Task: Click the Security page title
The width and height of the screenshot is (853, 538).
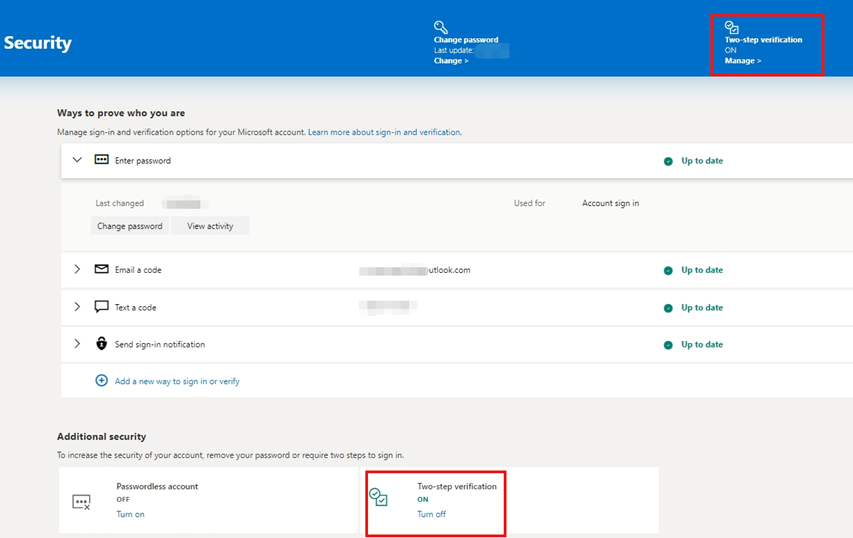Action: (38, 42)
